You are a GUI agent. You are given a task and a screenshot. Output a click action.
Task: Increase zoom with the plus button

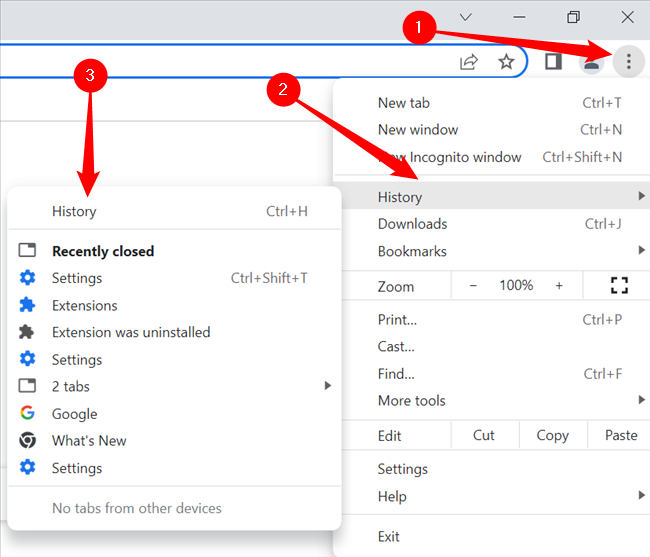click(x=559, y=285)
